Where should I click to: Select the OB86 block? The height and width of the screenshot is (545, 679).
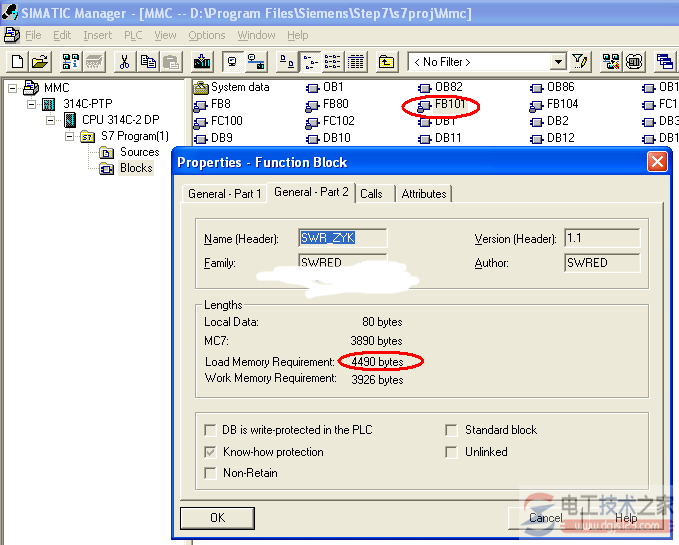point(552,87)
